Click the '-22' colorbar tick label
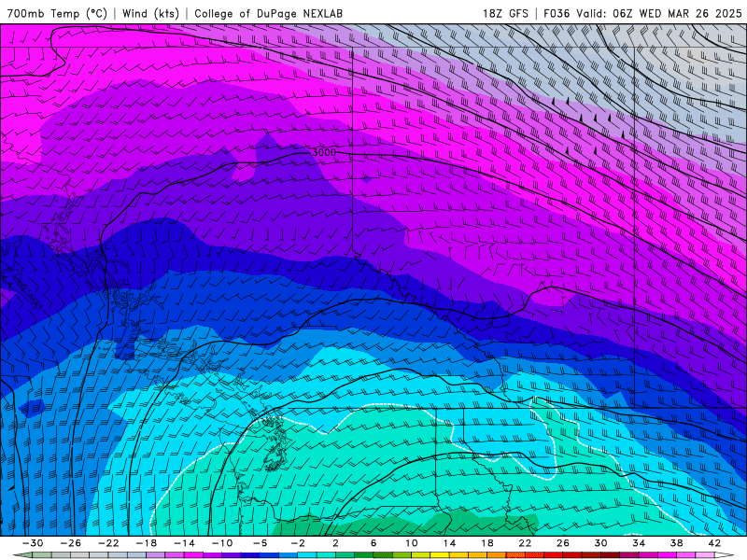This screenshot has height=560, width=747. [108, 543]
